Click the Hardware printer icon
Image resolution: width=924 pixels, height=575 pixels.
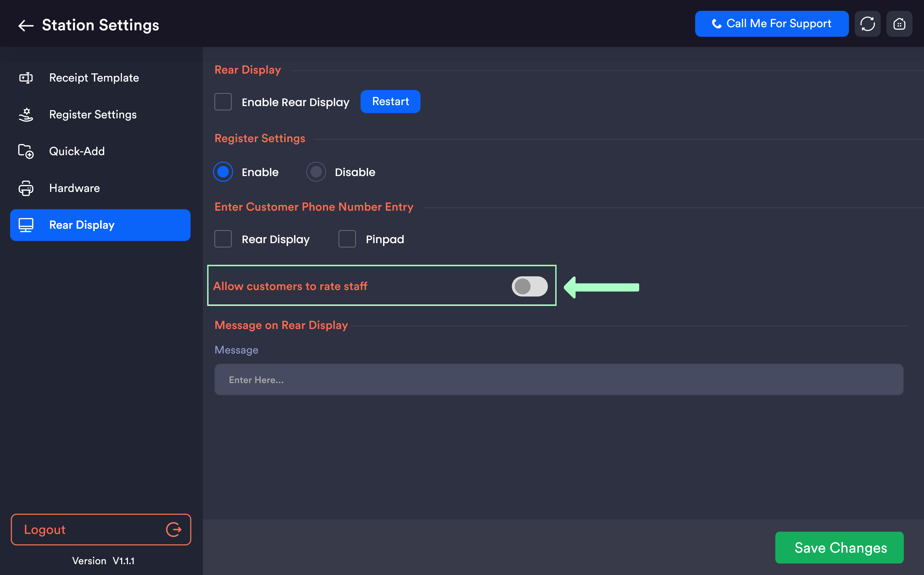click(x=26, y=188)
